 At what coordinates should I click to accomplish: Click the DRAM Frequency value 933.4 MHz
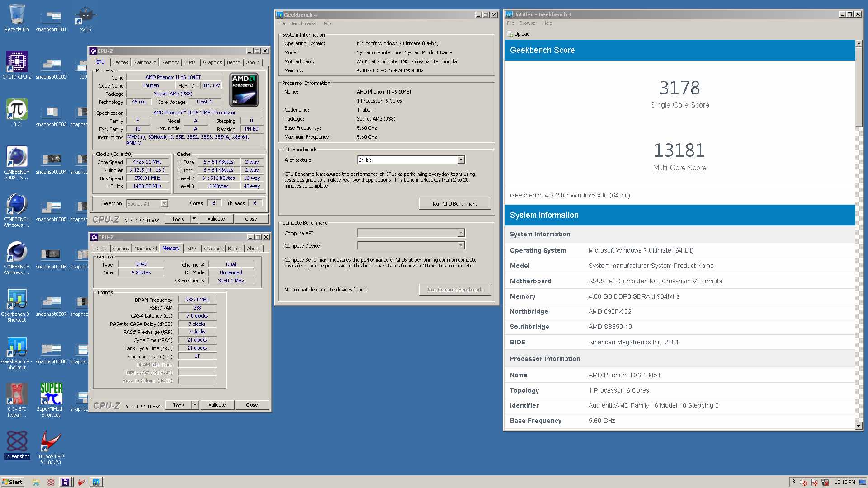[197, 300]
